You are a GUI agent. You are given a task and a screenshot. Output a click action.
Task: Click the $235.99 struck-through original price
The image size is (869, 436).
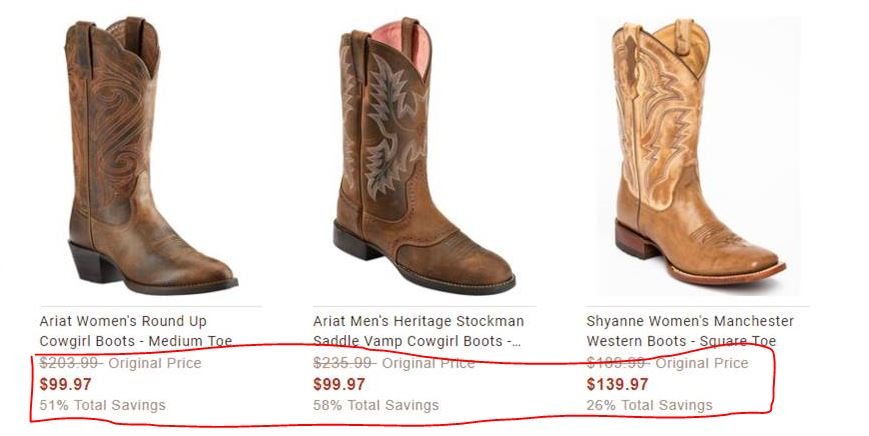point(344,363)
